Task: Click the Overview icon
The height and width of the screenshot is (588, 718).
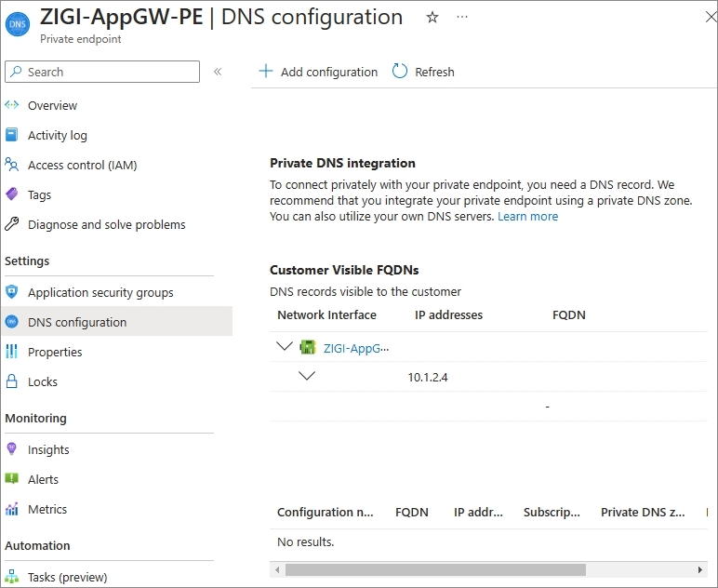Action: click(12, 105)
